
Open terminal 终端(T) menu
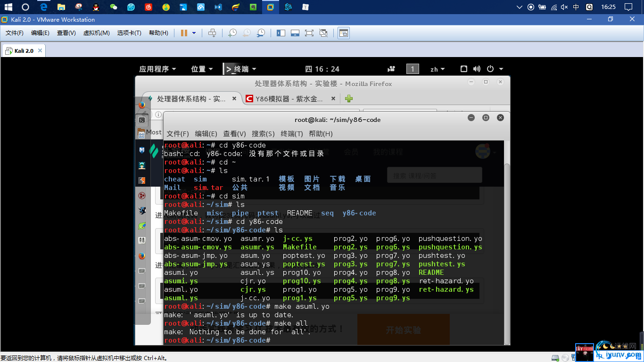pos(292,133)
